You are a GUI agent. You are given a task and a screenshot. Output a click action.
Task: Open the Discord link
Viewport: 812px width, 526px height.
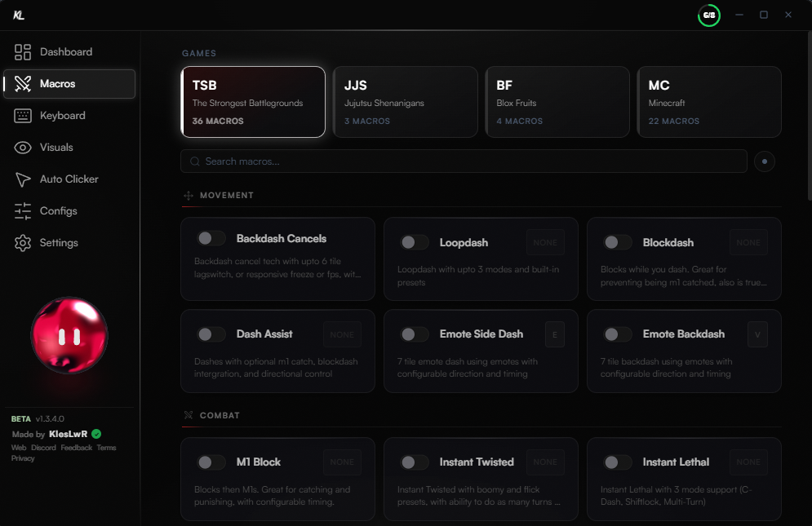[x=43, y=448]
